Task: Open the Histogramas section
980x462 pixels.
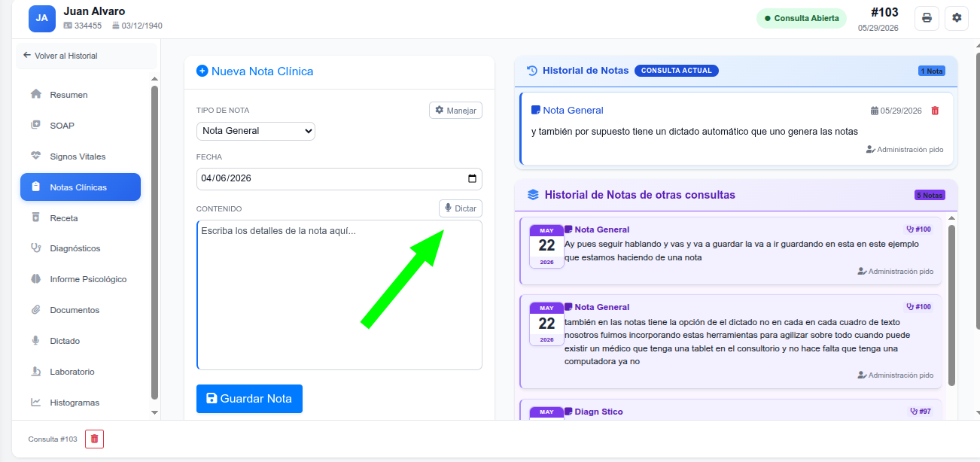Action: [x=81, y=403]
